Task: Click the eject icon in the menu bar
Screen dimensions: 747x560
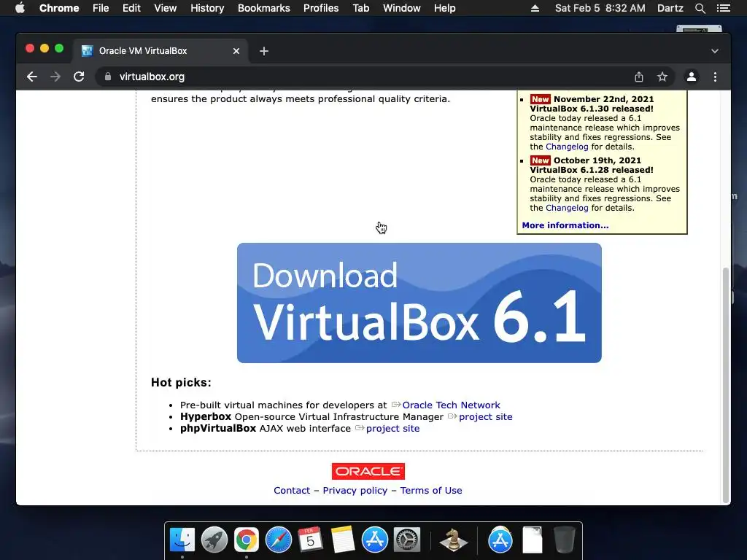Action: click(x=535, y=8)
